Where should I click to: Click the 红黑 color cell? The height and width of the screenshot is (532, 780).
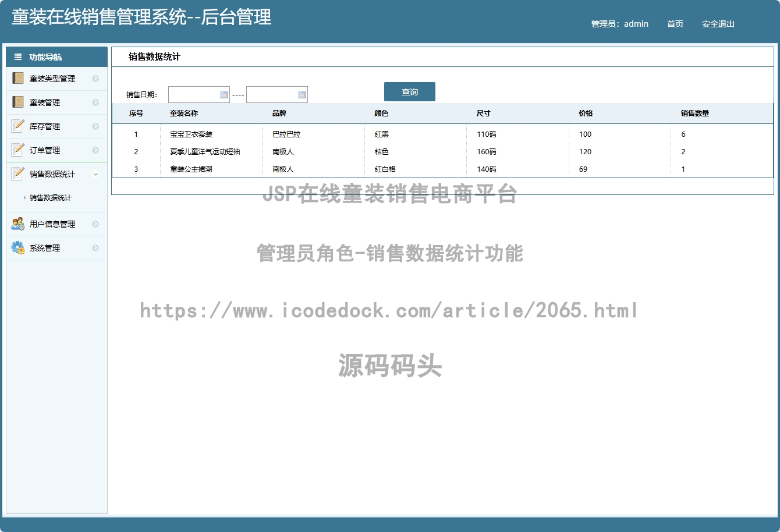(x=382, y=134)
